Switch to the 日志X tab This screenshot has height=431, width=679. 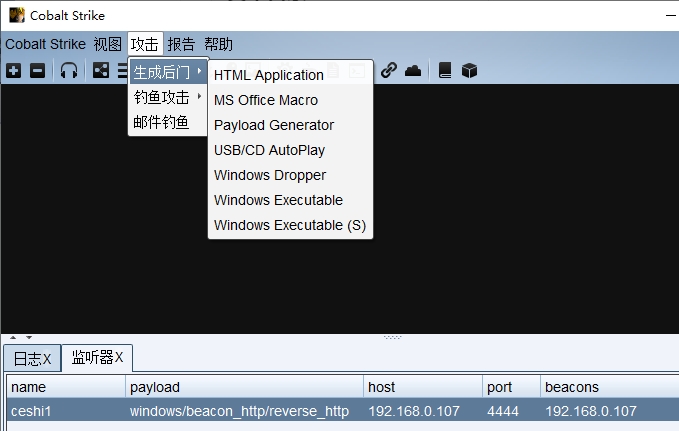click(31, 358)
